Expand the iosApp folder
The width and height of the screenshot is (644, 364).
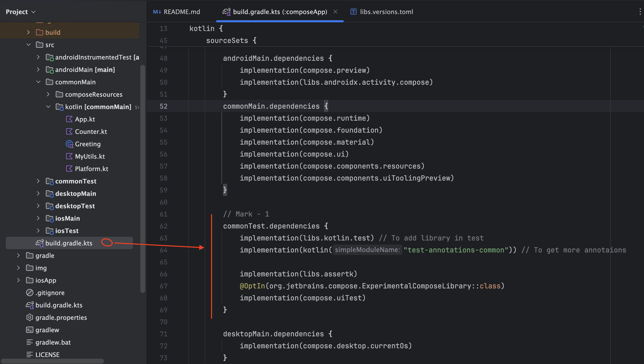pyautogui.click(x=19, y=280)
